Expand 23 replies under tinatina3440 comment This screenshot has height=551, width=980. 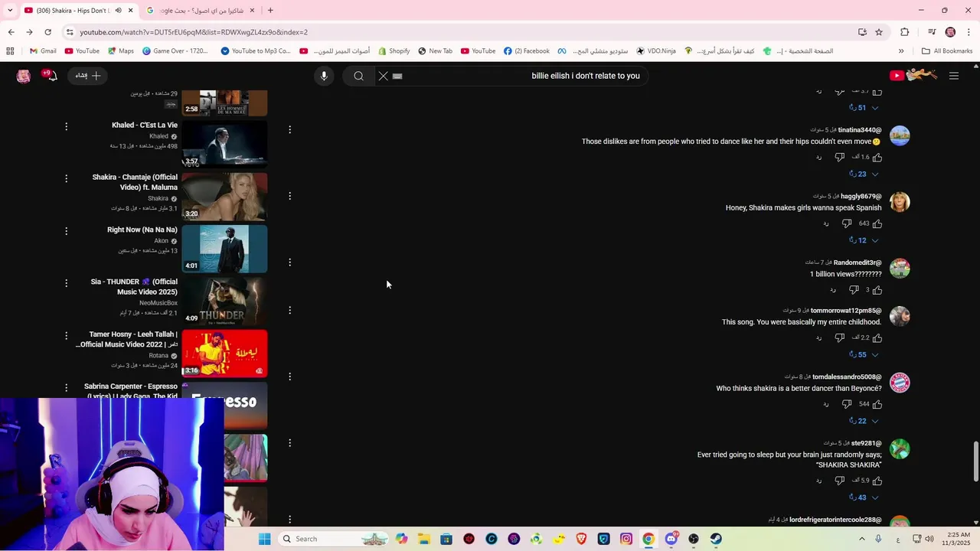tap(864, 174)
